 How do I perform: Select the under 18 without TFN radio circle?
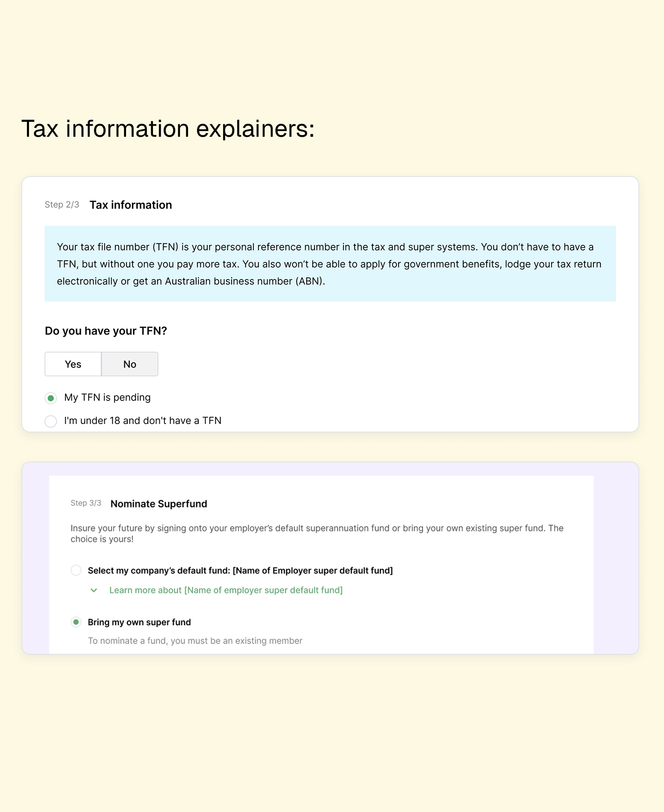click(x=51, y=421)
